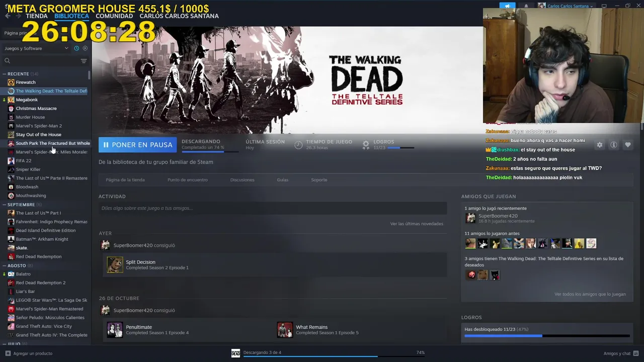This screenshot has width=644, height=362.
Task: Add game to favorites heart icon
Action: [x=628, y=145]
